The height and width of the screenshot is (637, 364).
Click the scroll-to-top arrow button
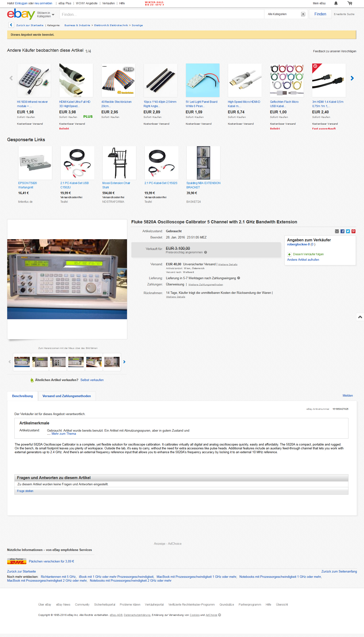(x=360, y=317)
